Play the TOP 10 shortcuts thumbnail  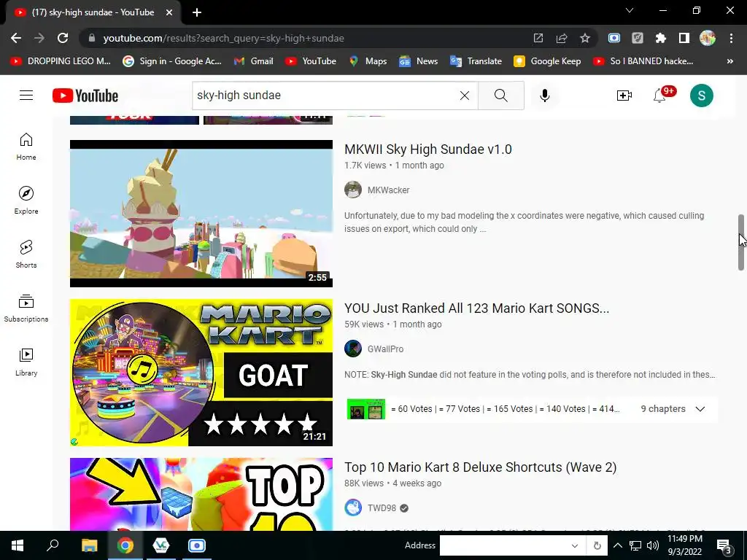[x=201, y=494]
